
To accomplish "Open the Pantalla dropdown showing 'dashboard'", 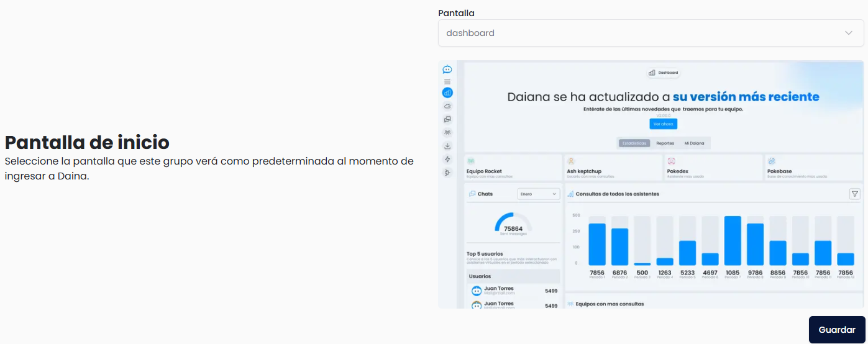I will (x=651, y=33).
